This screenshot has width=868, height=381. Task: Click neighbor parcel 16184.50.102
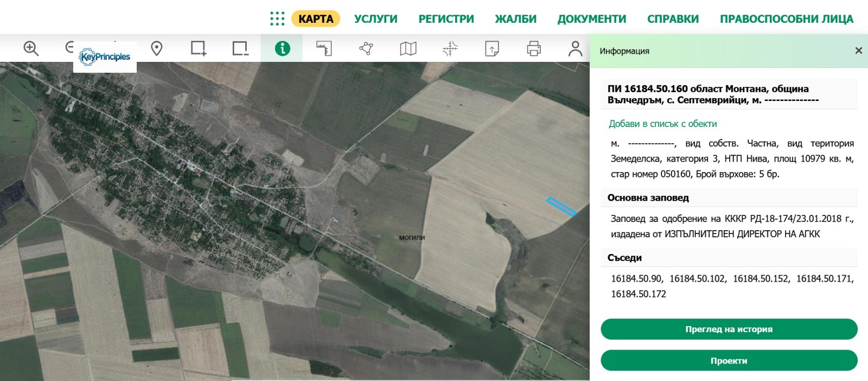click(697, 278)
